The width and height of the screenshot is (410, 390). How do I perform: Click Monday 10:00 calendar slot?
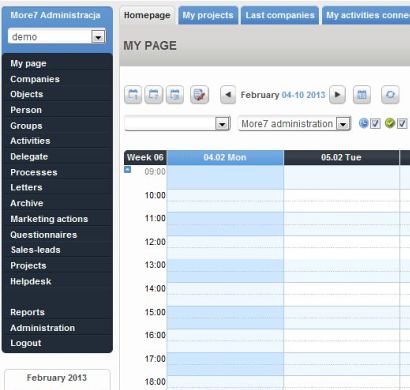pos(225,195)
